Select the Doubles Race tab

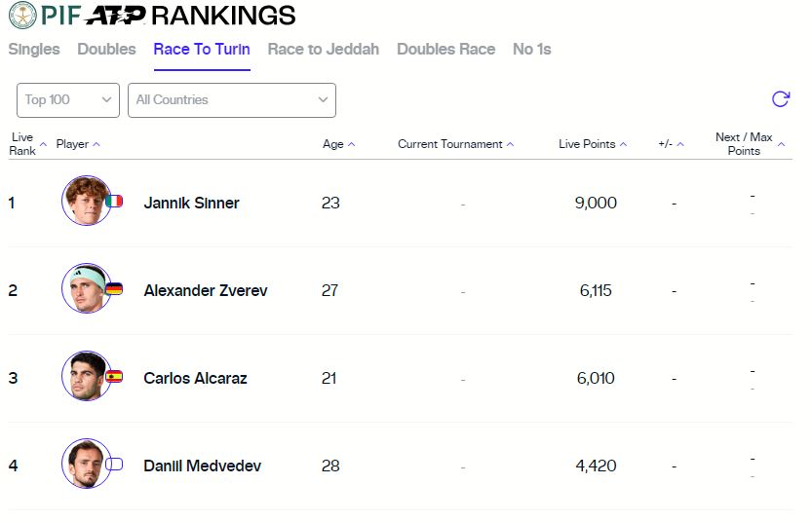pos(445,50)
